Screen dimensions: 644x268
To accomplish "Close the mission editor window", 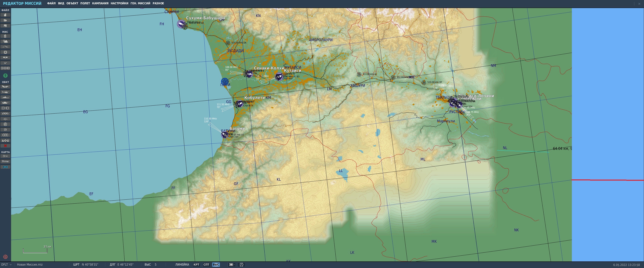I will click(x=639, y=4).
